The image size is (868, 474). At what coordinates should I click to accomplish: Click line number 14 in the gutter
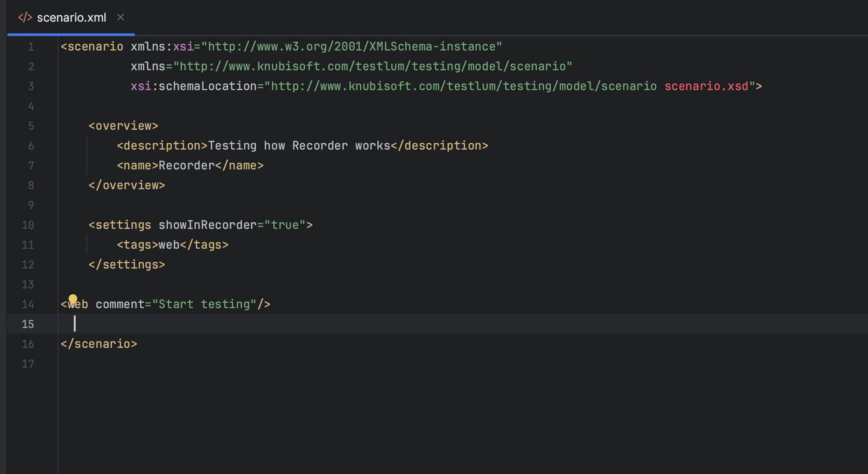[x=28, y=304]
